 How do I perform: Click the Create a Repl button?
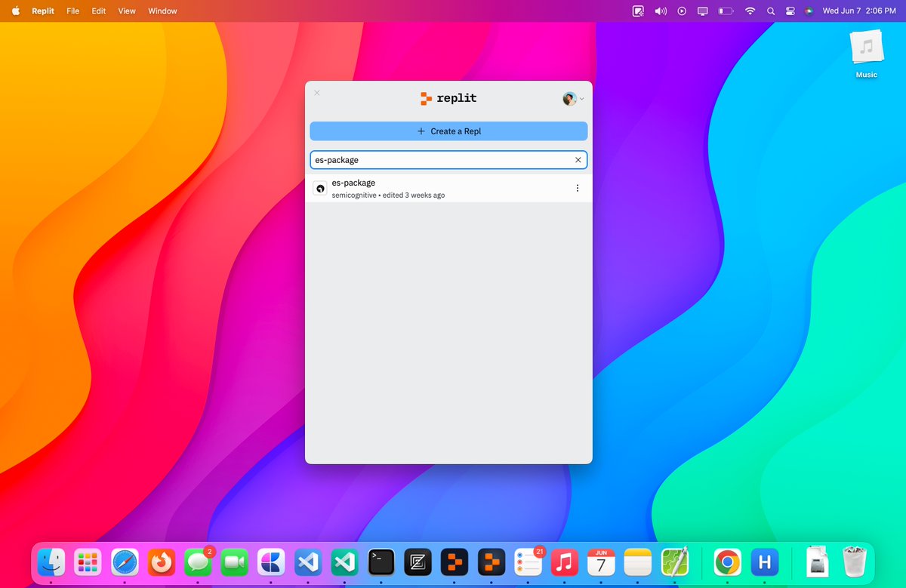(448, 131)
